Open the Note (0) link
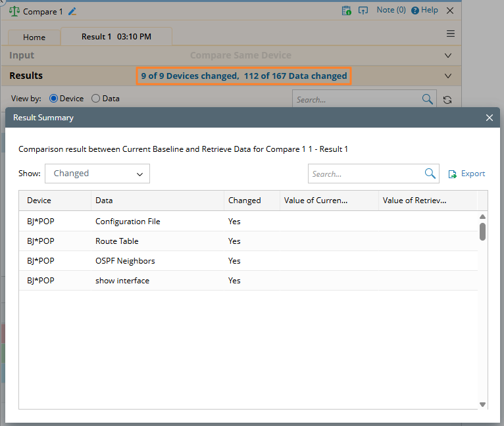This screenshot has height=426, width=504. coord(391,11)
